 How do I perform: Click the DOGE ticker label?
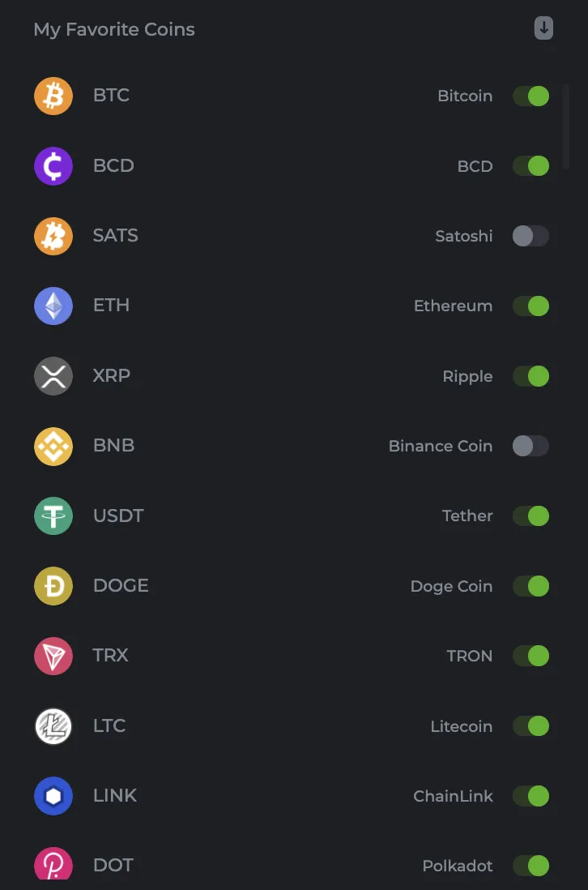121,586
